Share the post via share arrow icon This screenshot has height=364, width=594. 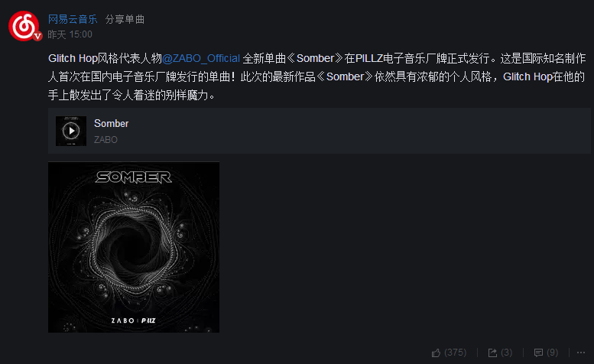(x=492, y=353)
